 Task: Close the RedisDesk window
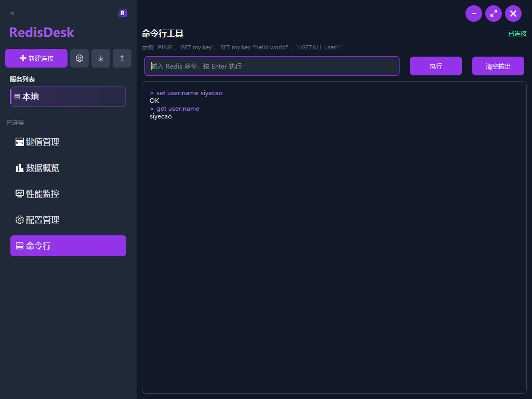513,14
